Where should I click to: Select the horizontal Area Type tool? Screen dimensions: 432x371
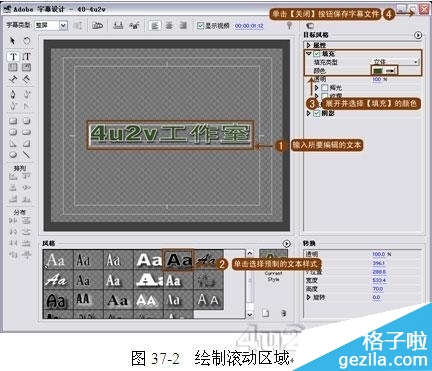coord(13,68)
